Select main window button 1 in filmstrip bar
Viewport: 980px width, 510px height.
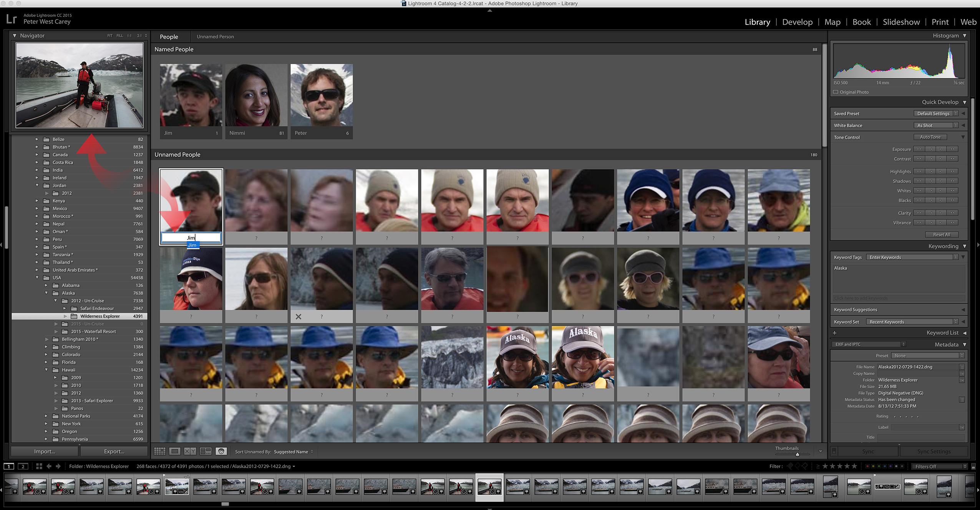(x=9, y=466)
